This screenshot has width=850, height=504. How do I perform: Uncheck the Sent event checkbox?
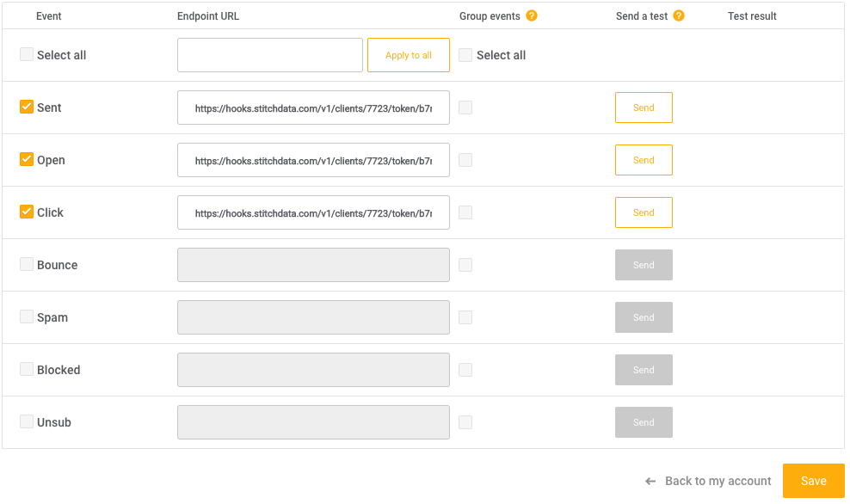(26, 107)
